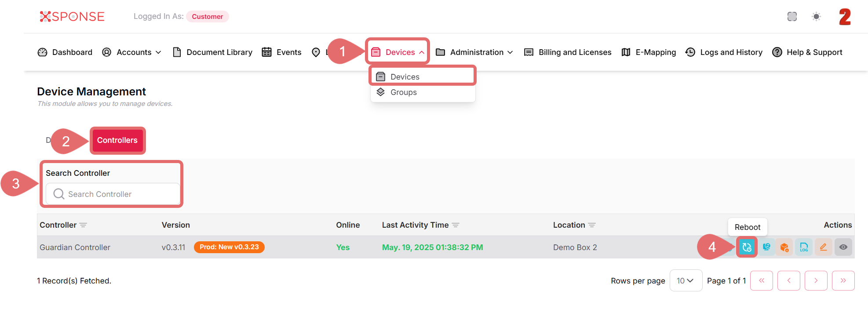Go to the last page button
This screenshot has width=868, height=327.
pos(843,280)
